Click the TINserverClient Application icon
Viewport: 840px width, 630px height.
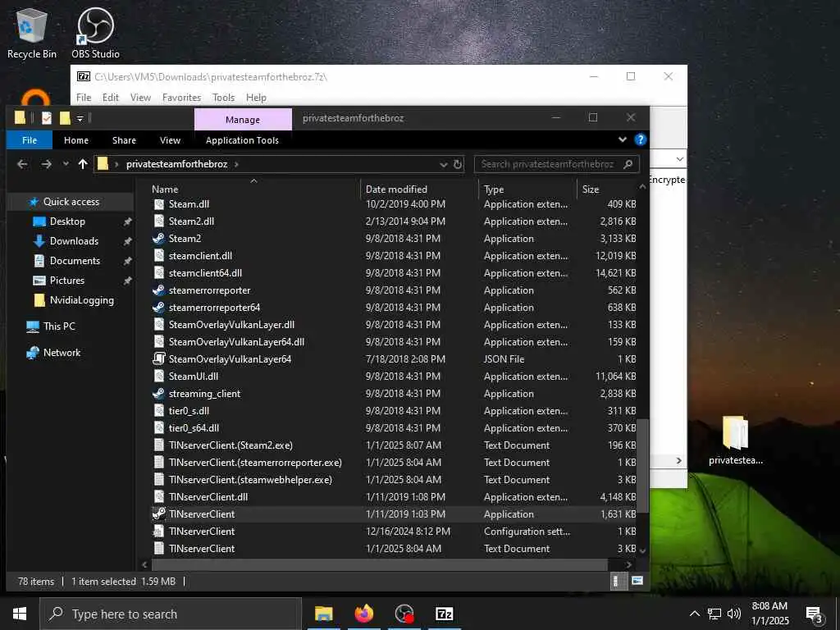pos(158,514)
